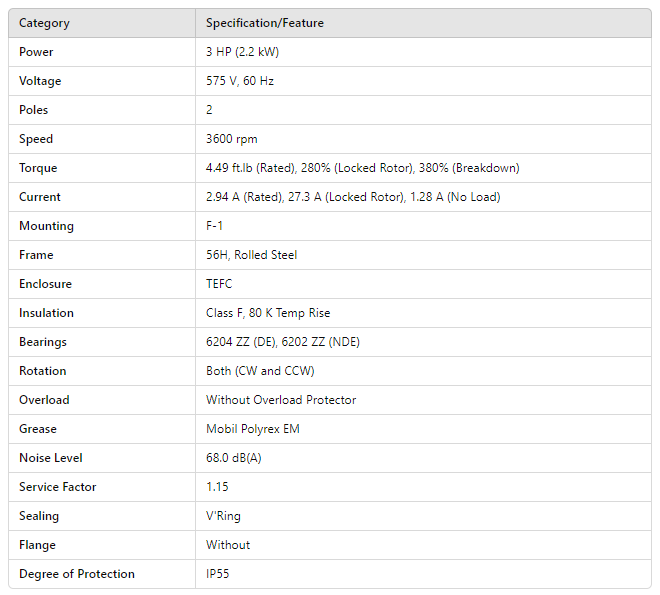The height and width of the screenshot is (595, 660).
Task: Select the Both (CW and CCW) cell
Action: coord(260,371)
